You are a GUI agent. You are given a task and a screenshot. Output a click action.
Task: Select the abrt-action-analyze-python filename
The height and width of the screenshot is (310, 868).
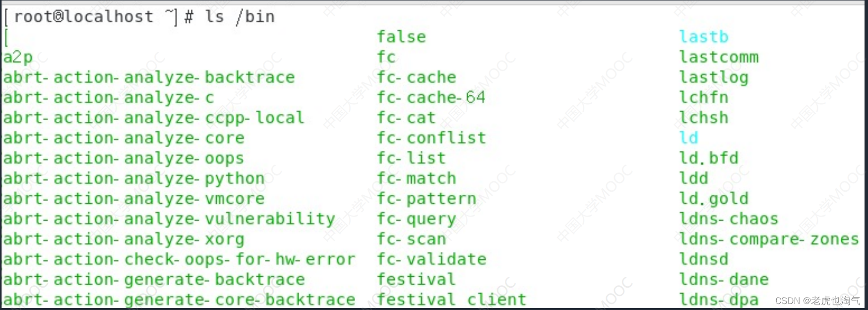pyautogui.click(x=134, y=178)
